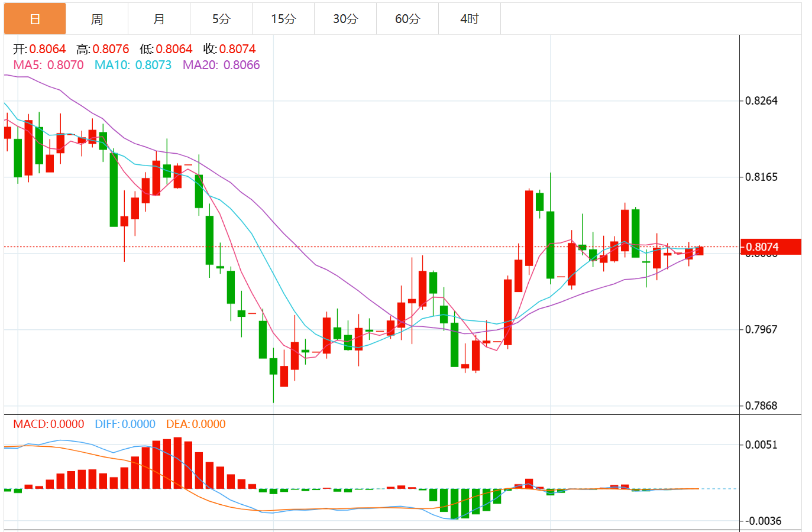This screenshot has width=812, height=532.
Task: Switch to the 月 monthly tab
Action: pyautogui.click(x=159, y=19)
